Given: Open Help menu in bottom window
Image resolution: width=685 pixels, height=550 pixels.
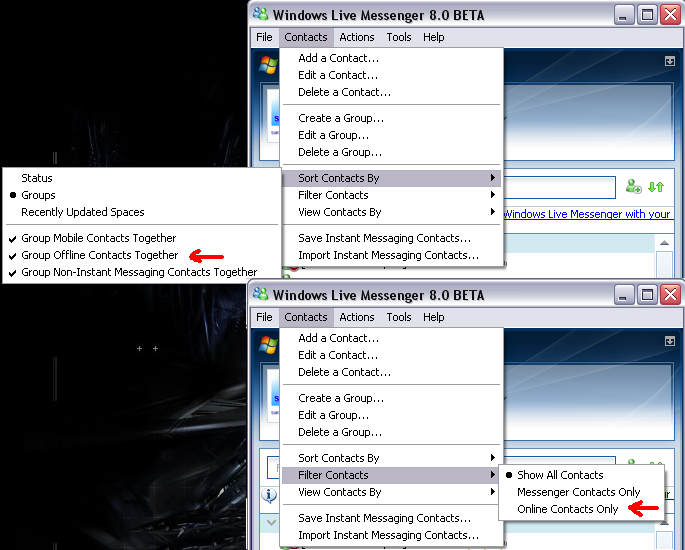Looking at the screenshot, I should click(433, 317).
